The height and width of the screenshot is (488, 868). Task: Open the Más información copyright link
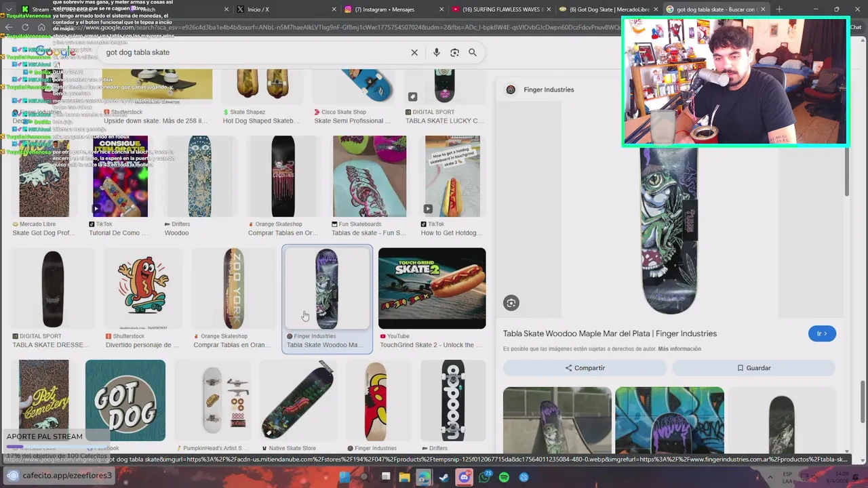coord(679,349)
